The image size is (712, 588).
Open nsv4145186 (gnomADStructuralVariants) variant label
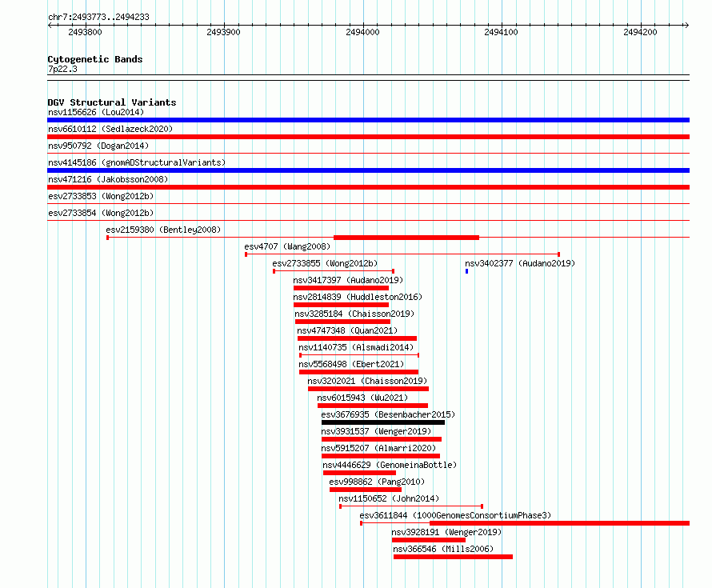[x=137, y=162]
